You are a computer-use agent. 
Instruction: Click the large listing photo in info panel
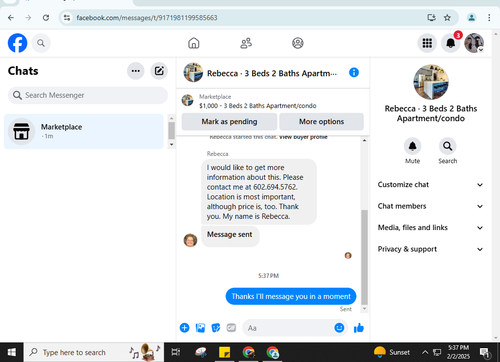(x=431, y=82)
